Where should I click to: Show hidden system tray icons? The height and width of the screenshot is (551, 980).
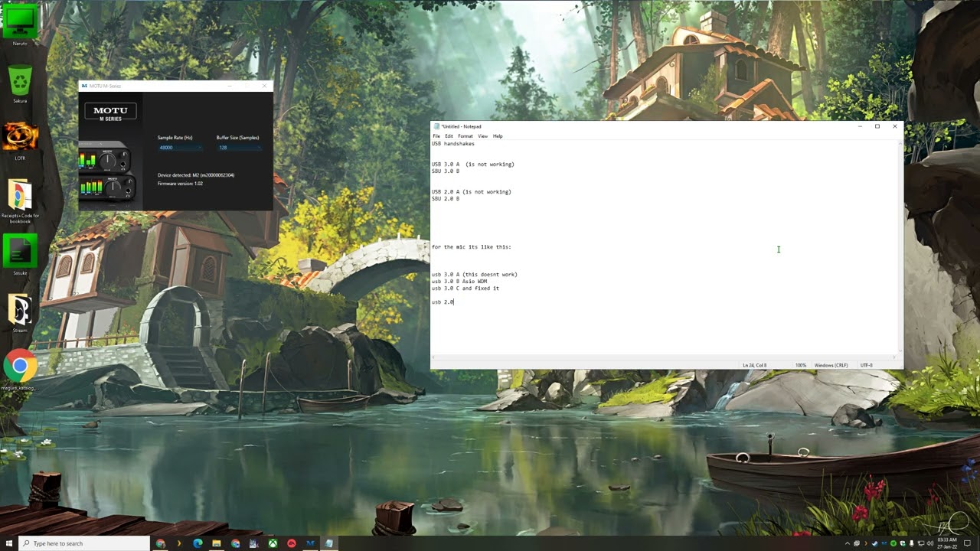[848, 543]
